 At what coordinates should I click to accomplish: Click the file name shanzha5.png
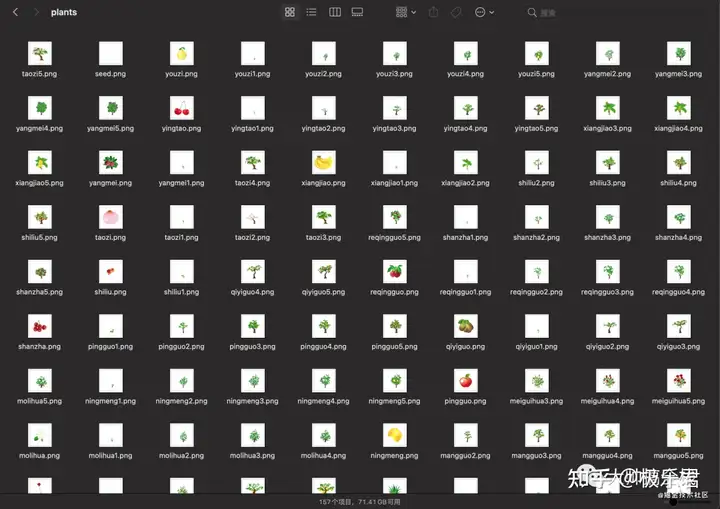39,292
